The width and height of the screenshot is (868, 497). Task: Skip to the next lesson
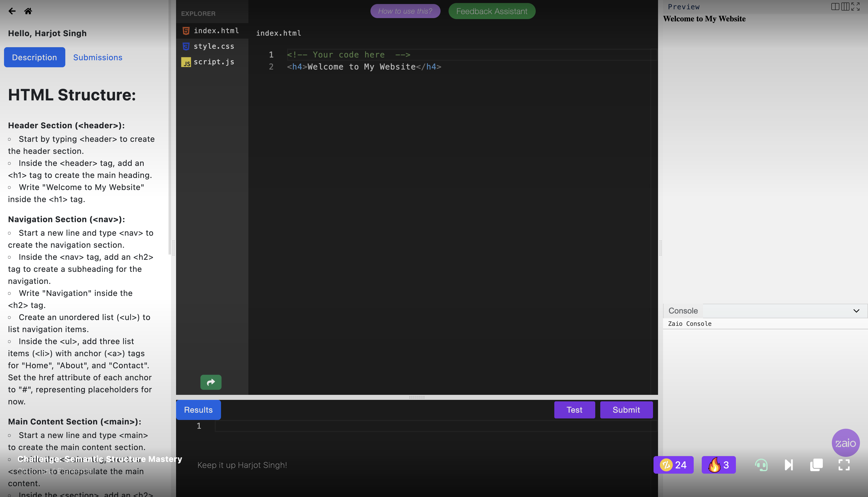pos(789,465)
